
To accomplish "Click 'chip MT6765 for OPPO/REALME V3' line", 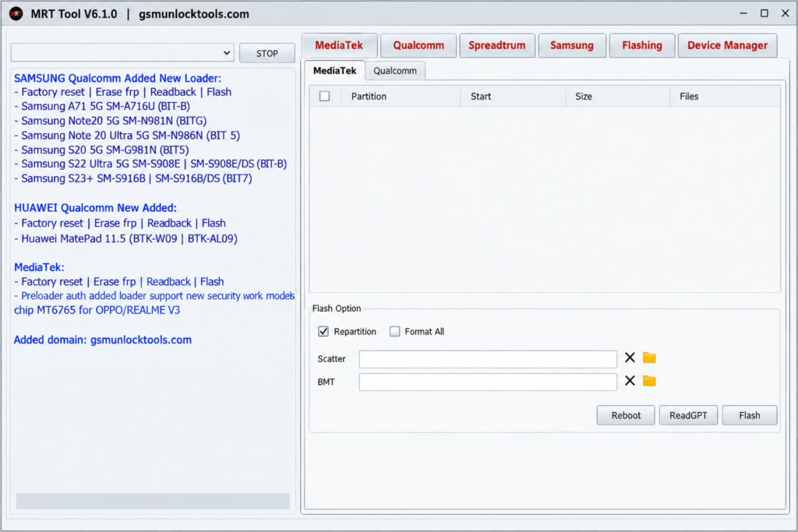I will coord(97,310).
